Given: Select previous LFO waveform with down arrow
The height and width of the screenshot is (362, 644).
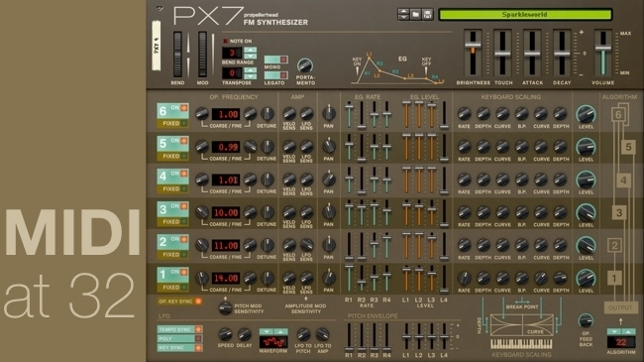Looking at the screenshot, I should tap(267, 331).
